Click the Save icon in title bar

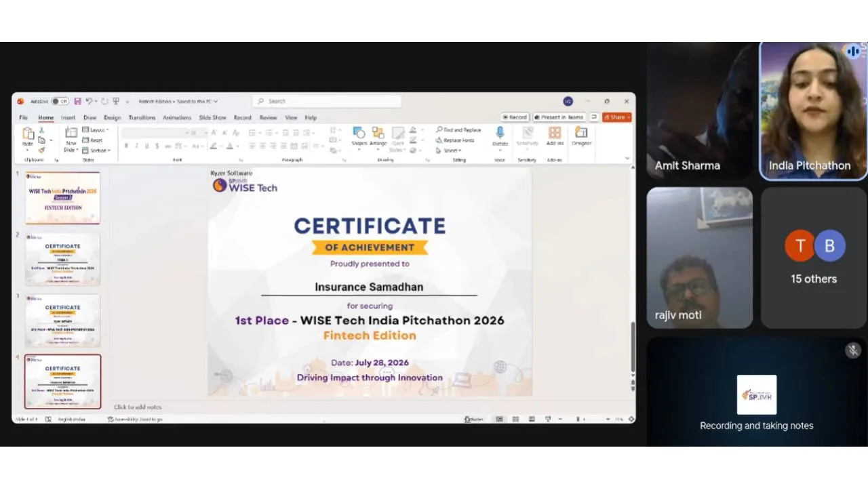(x=77, y=101)
